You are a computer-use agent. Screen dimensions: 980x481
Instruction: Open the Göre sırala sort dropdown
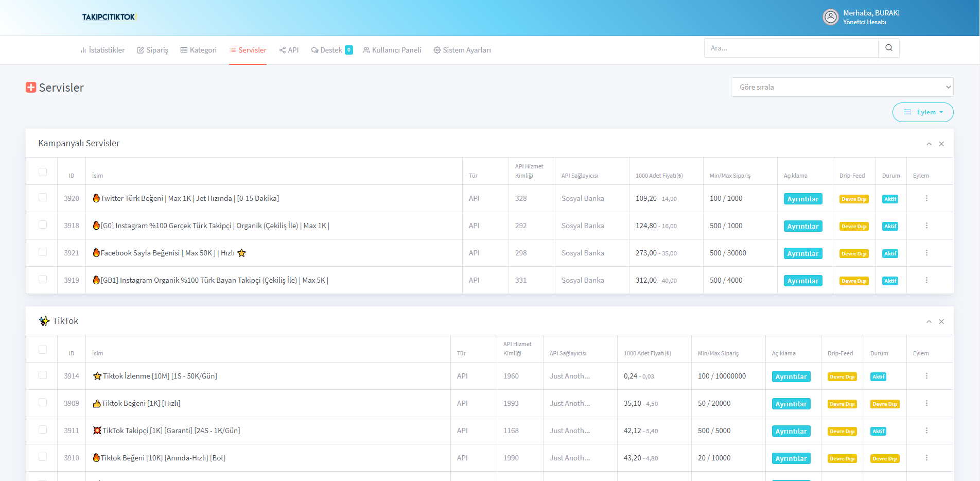point(842,87)
